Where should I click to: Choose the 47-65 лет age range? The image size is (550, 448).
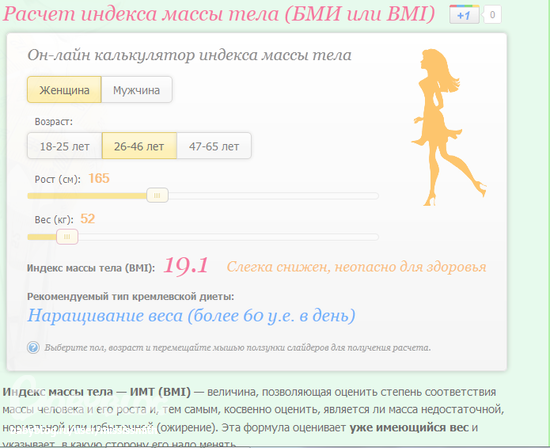[x=214, y=146]
